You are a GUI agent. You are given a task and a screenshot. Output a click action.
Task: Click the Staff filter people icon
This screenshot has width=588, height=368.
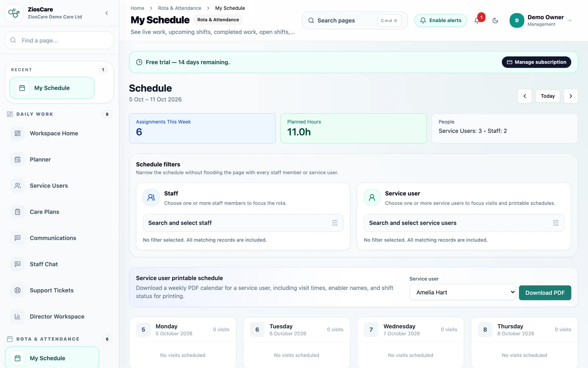click(151, 198)
